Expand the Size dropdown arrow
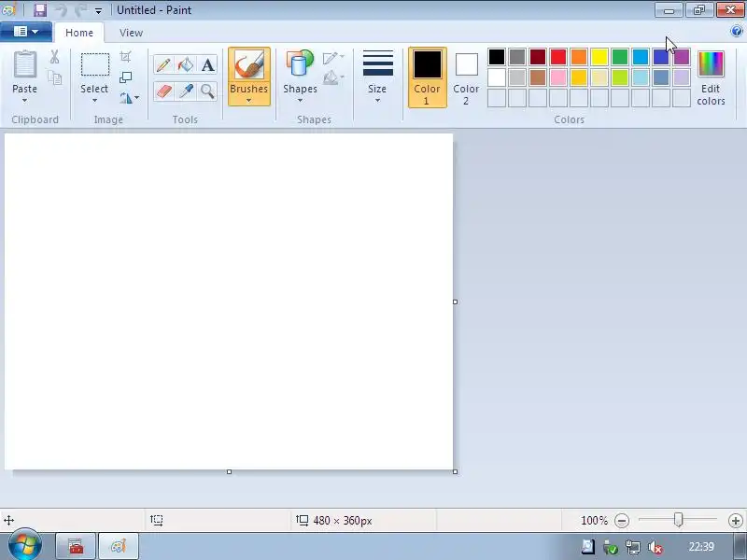 (377, 101)
